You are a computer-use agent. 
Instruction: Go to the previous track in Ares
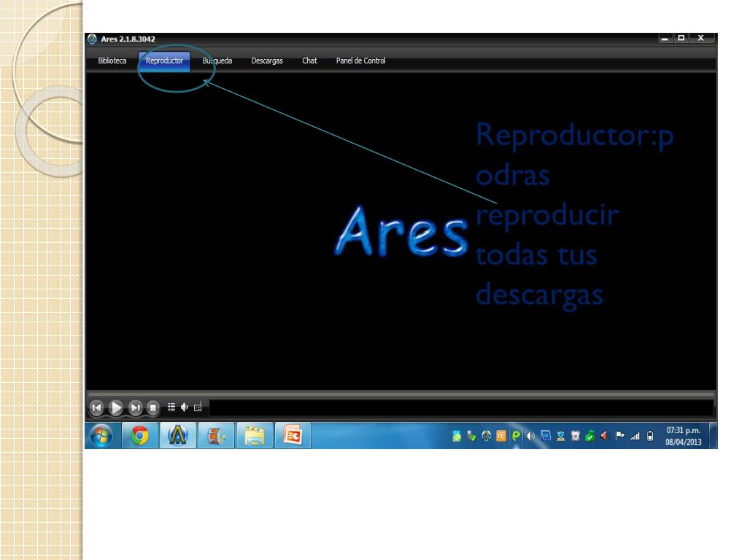click(97, 408)
